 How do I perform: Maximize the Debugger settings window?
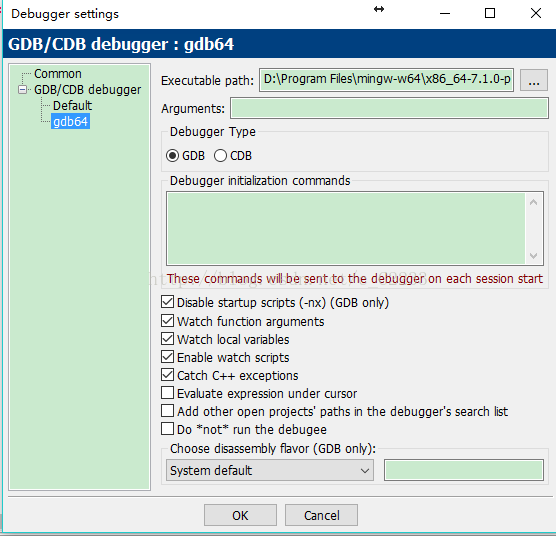pyautogui.click(x=490, y=14)
